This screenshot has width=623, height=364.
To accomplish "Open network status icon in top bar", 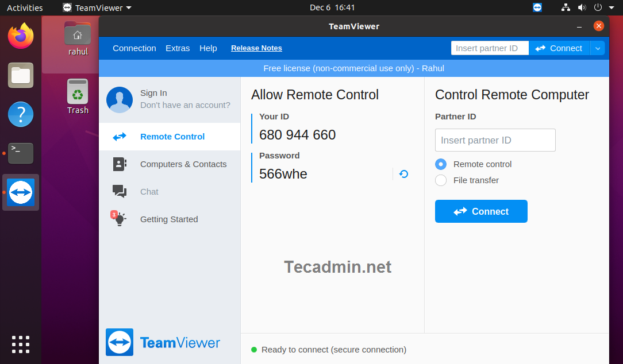I will coord(566,7).
